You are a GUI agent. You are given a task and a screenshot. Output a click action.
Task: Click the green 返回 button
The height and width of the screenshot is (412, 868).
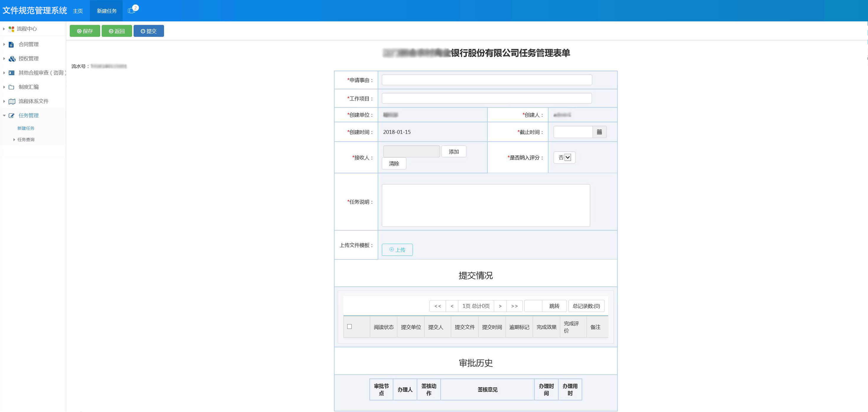tap(117, 31)
